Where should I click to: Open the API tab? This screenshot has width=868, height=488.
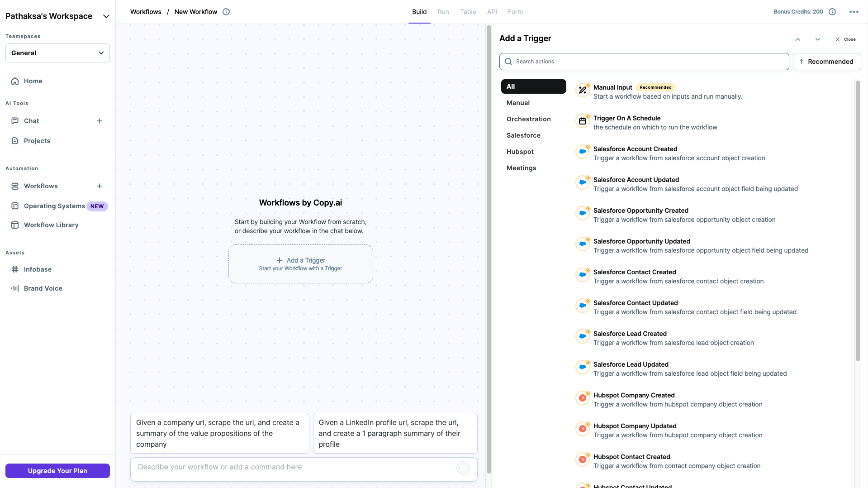(492, 12)
